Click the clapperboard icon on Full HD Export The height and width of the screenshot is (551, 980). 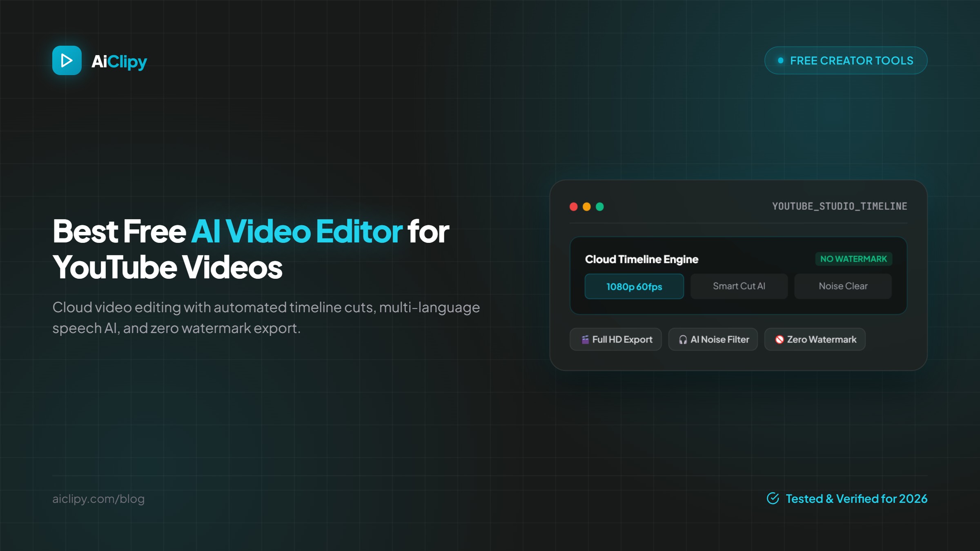(585, 340)
